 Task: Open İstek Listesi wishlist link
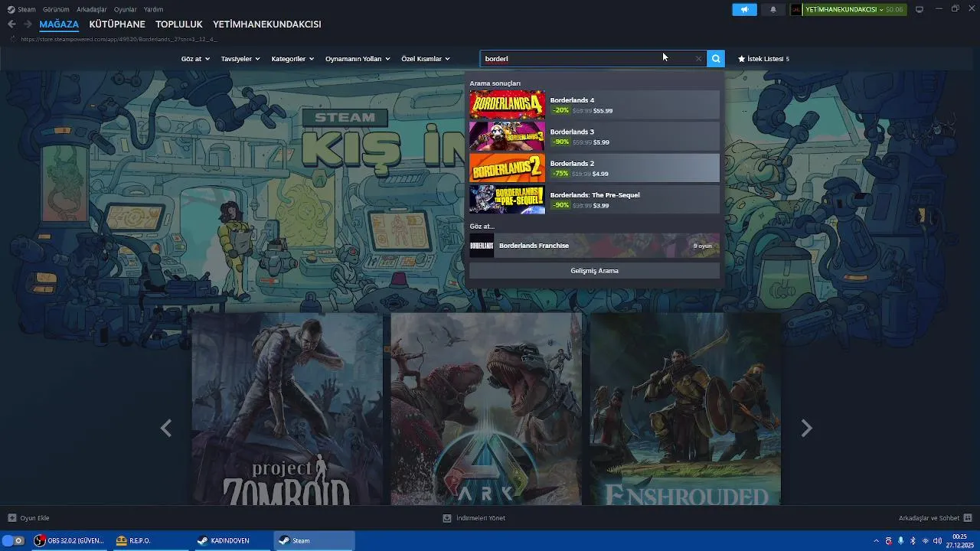pos(763,59)
